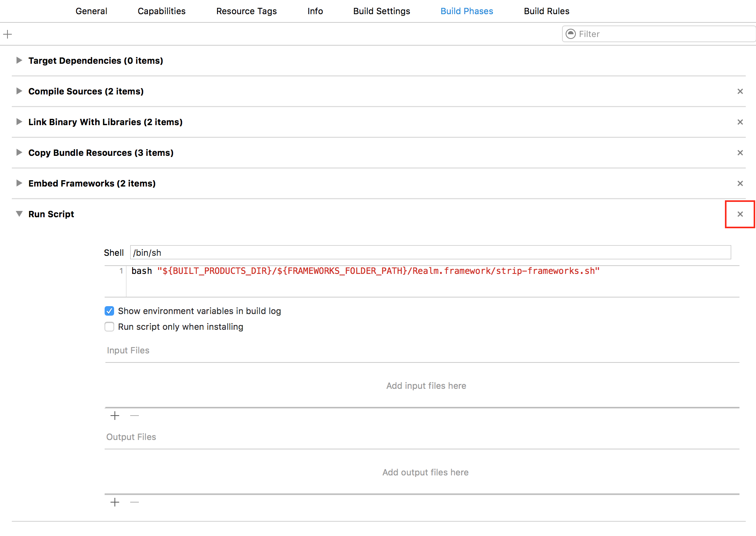Click Capabilities tab in toolbar
The image size is (756, 536).
pos(161,10)
